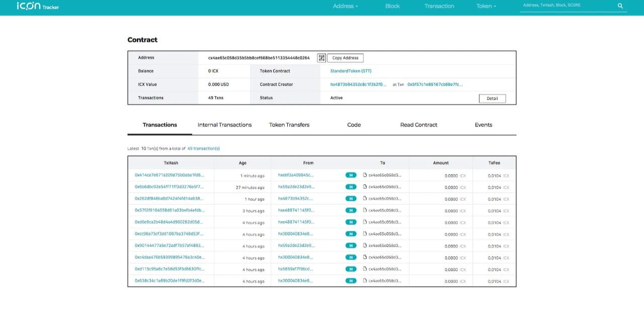Open transaction 0x57f2f9104558d61a03befb4efdb

point(170,210)
